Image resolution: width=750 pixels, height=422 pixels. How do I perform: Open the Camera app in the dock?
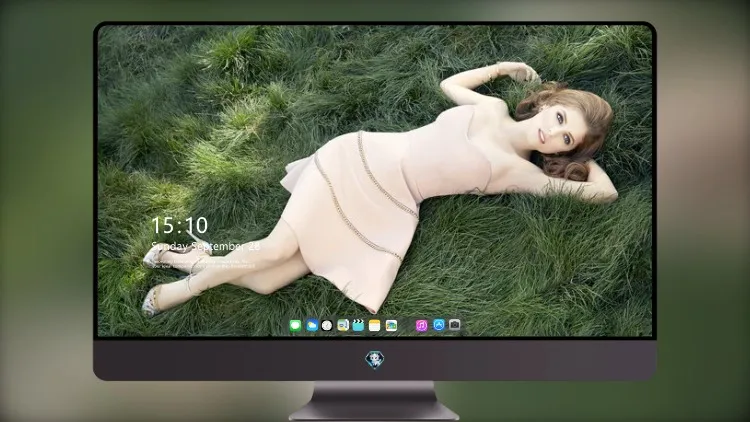pyautogui.click(x=455, y=325)
